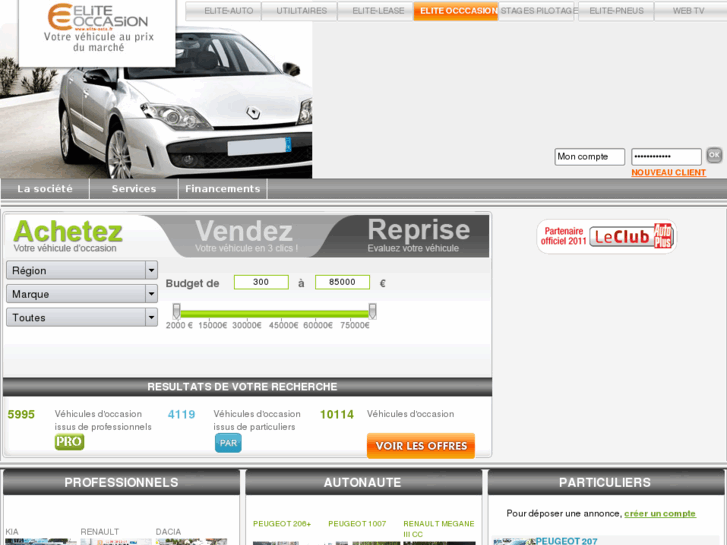Viewport: 727px width, 545px height.
Task: Click the RENAULT MEGANE III CC listing
Action: [439, 529]
